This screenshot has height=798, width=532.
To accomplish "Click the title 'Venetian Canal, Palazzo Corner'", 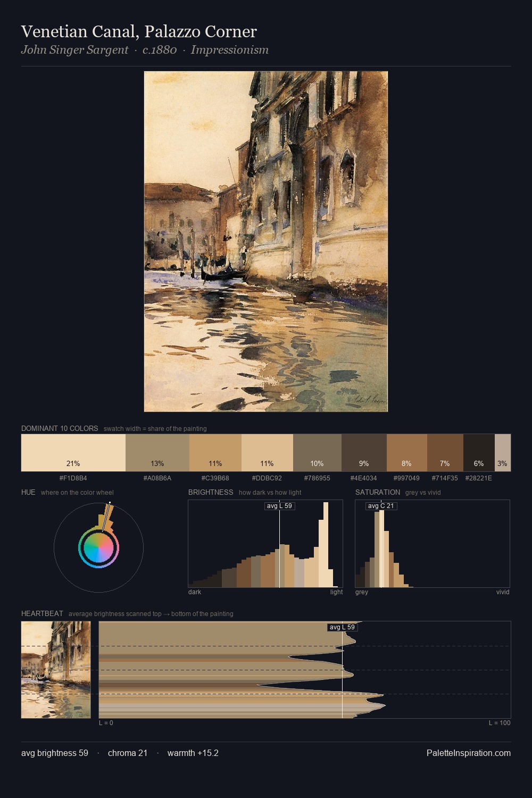I will pyautogui.click(x=139, y=32).
